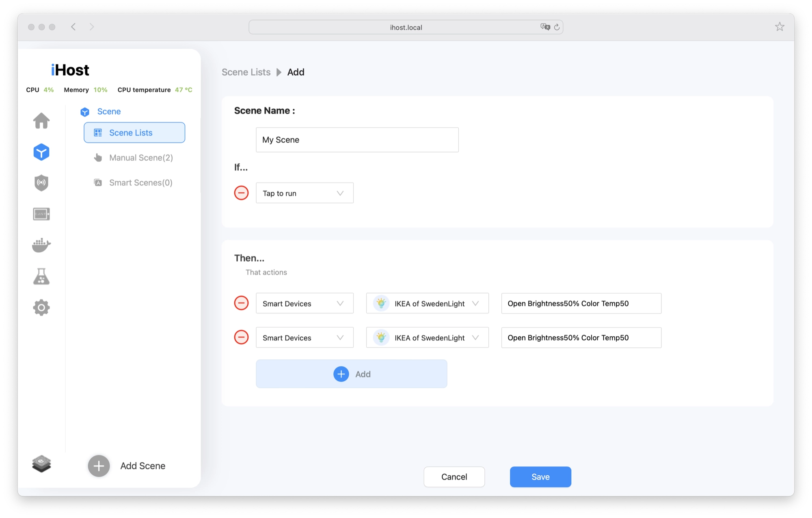
Task: Focus the Scene Name input field
Action: [357, 140]
